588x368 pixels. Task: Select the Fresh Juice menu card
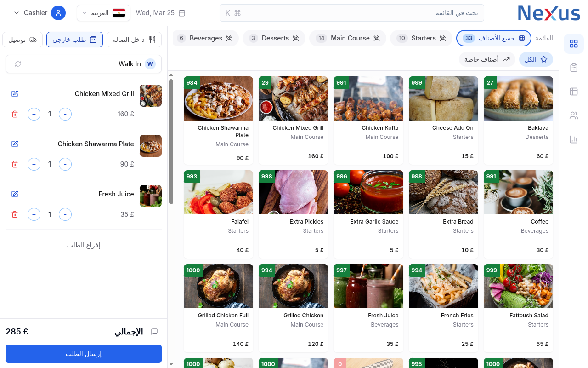[x=368, y=308]
